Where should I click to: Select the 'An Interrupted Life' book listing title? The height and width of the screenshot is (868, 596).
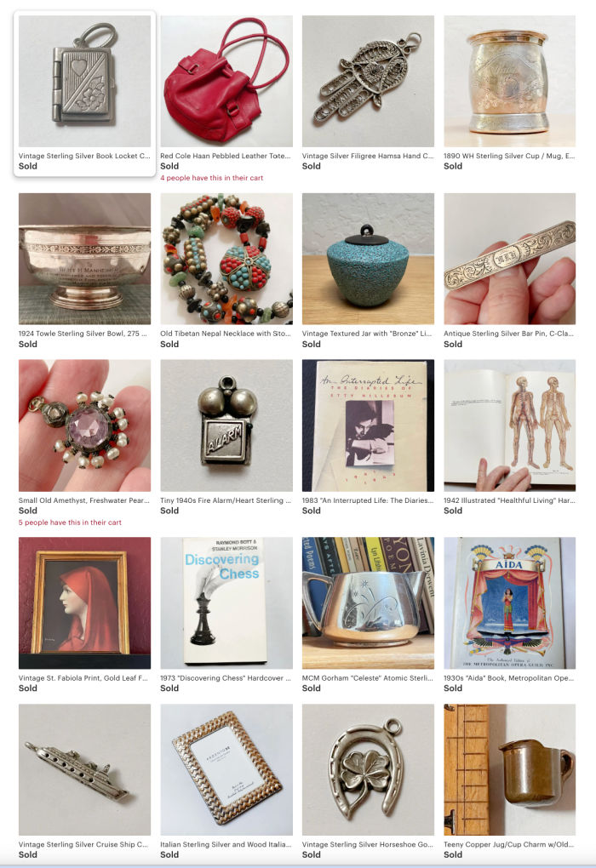[368, 500]
